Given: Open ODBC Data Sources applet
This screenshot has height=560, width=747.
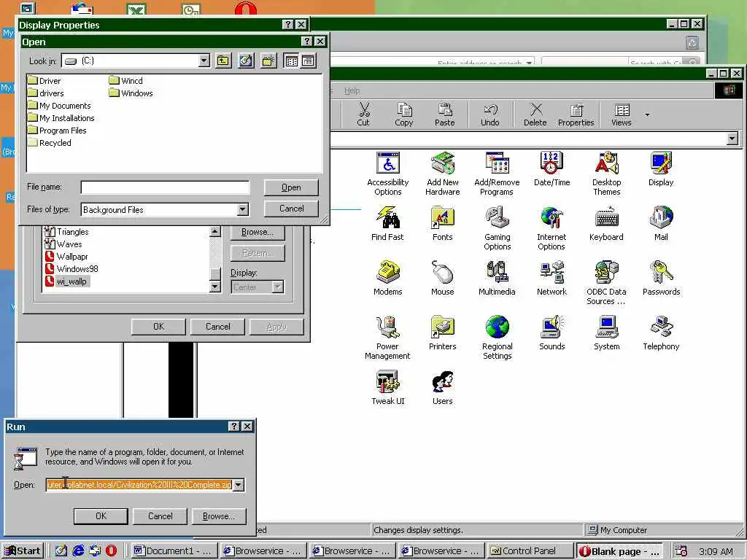Looking at the screenshot, I should tap(606, 284).
